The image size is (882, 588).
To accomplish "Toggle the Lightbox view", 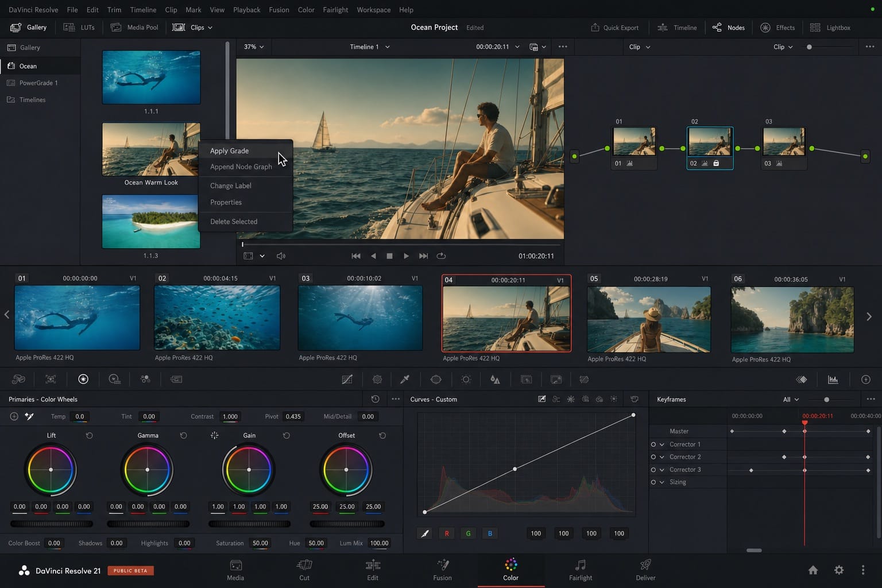I will pyautogui.click(x=830, y=28).
